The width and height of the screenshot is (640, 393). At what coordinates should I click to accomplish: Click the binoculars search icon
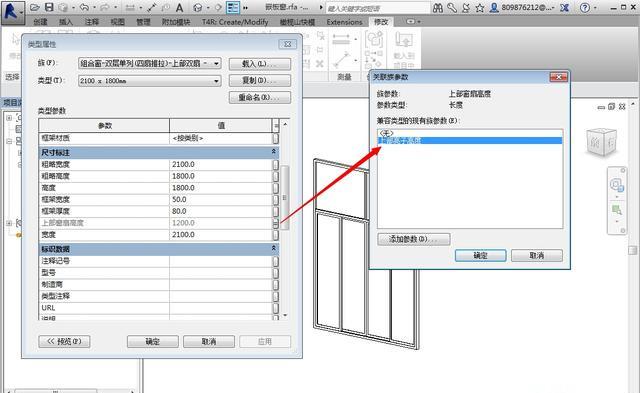438,7
